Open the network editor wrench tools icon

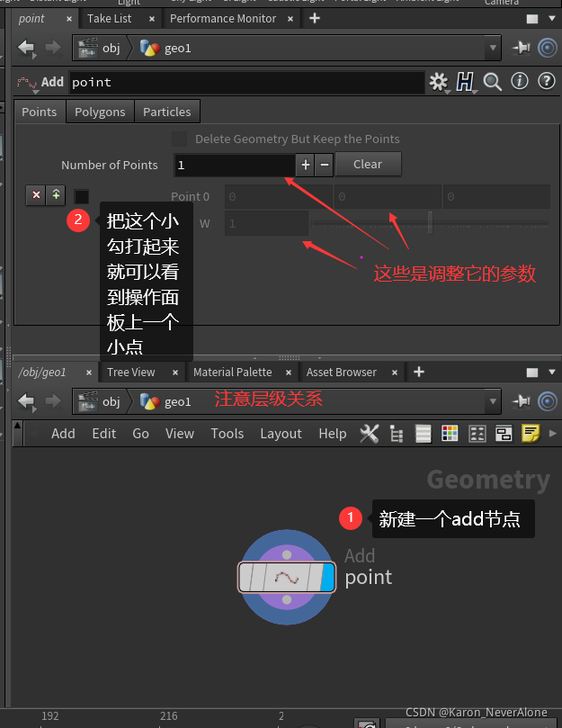tap(370, 434)
